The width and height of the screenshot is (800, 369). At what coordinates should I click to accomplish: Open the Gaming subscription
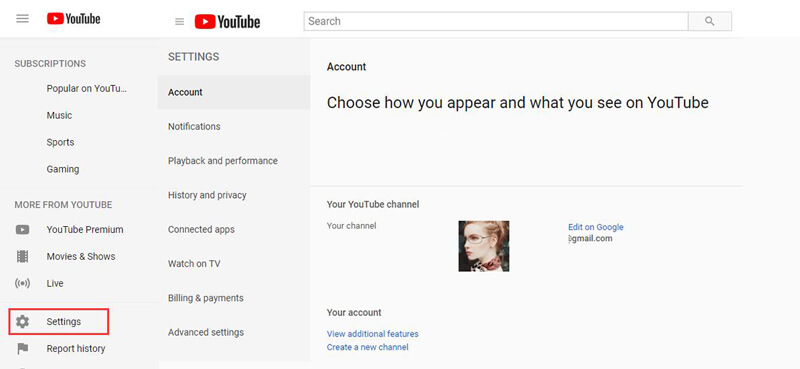tap(63, 169)
